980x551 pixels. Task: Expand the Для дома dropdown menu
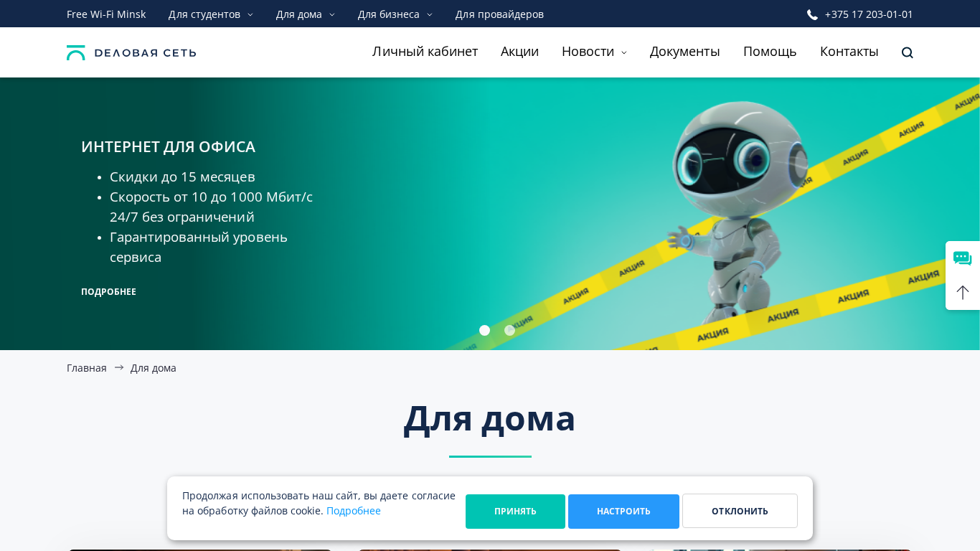pos(306,14)
